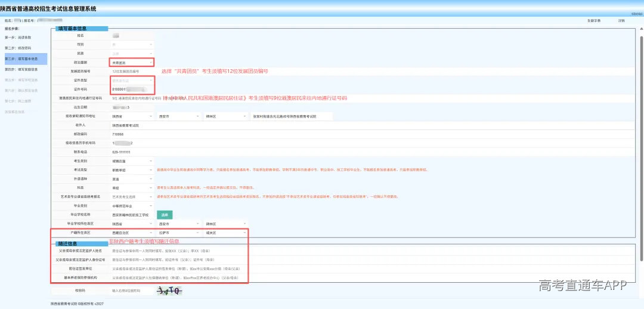Open 户籍 district dropdown 城关区
The image size is (644, 309).
(x=227, y=233)
